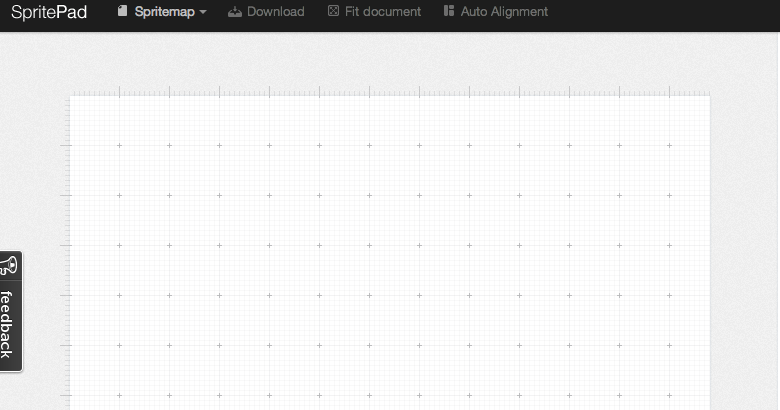Click the Auto Alignment button
The width and height of the screenshot is (780, 410).
point(496,11)
